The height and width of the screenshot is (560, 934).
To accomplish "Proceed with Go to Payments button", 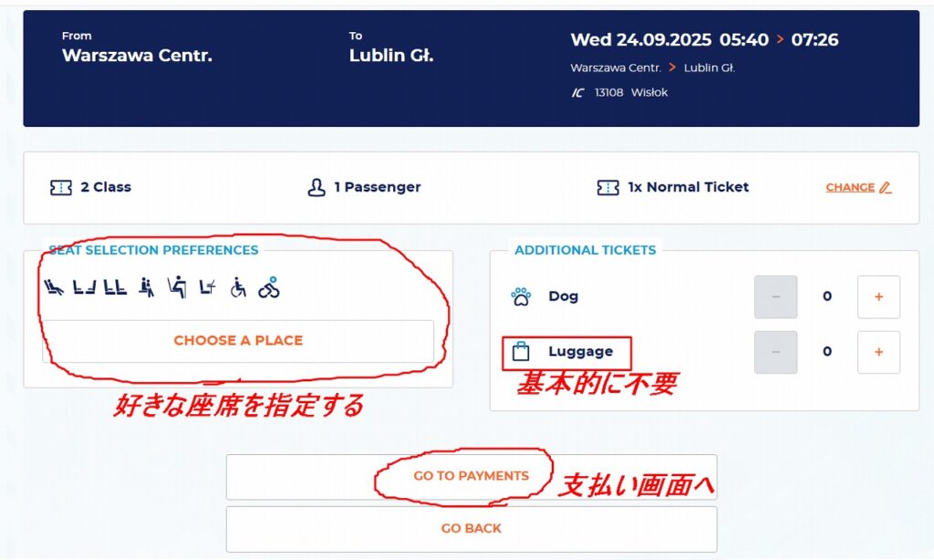I will tap(471, 476).
